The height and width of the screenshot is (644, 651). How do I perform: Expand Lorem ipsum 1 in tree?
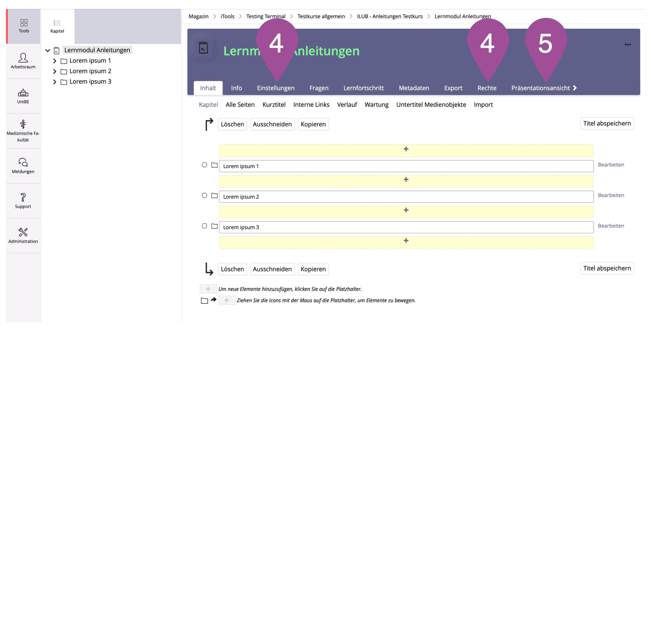point(54,61)
